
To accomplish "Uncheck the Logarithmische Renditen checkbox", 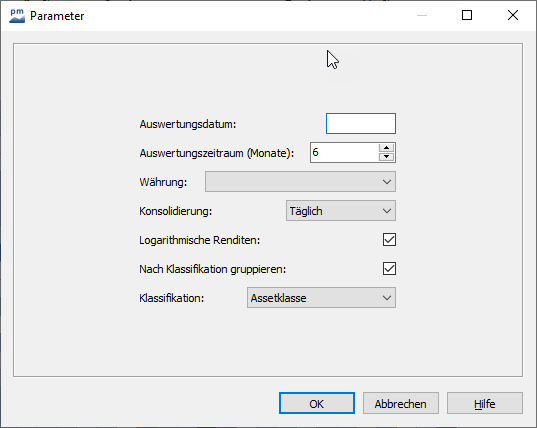I will coord(389,240).
